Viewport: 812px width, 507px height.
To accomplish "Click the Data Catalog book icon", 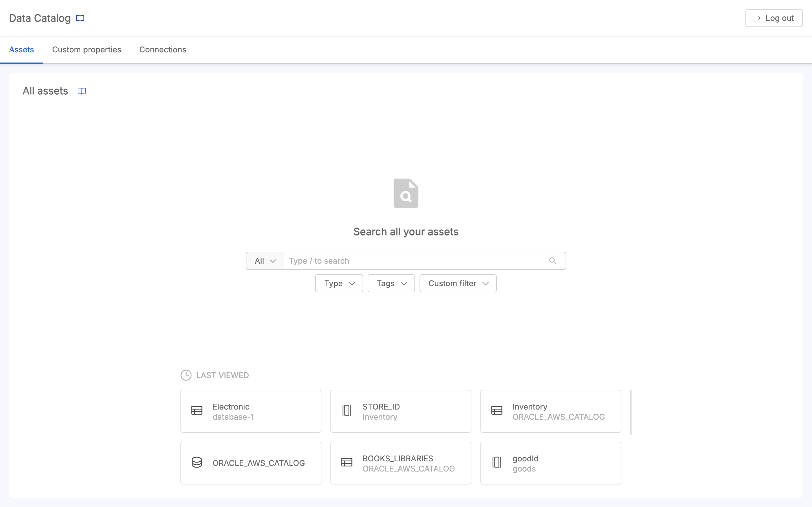I will 80,18.
